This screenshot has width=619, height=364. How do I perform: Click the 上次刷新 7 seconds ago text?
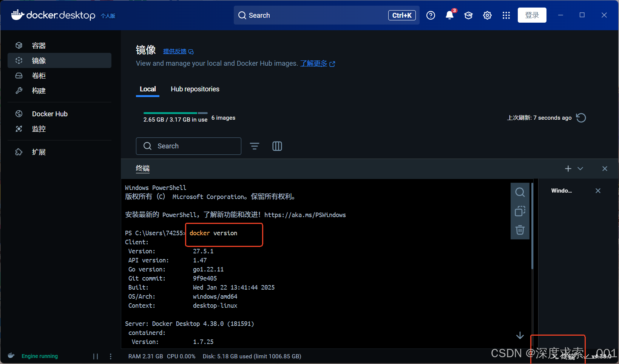539,118
